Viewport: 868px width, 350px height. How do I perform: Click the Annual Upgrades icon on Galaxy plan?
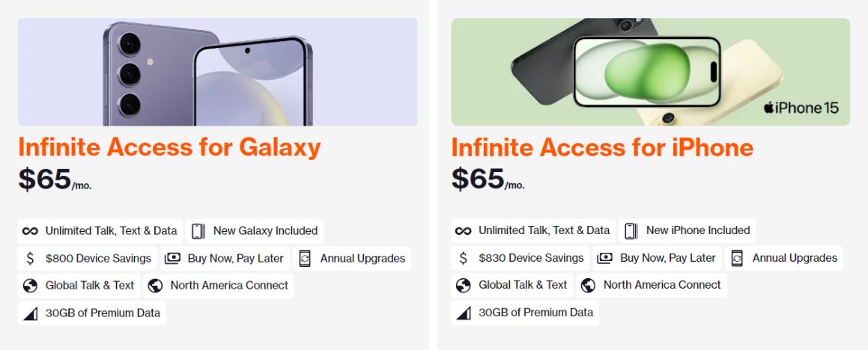pos(305,259)
